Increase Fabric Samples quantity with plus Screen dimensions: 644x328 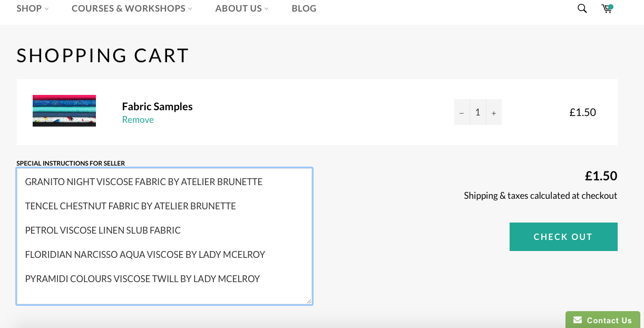coord(494,112)
